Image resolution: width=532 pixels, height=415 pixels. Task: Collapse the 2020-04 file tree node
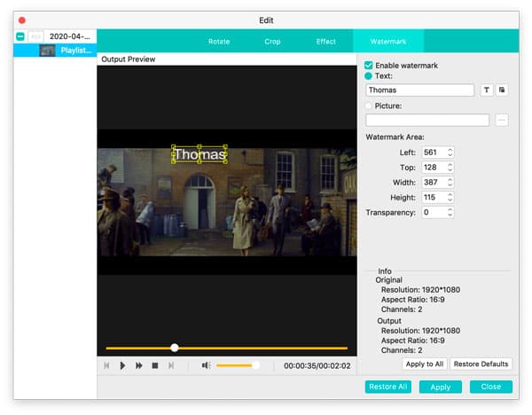[x=20, y=36]
